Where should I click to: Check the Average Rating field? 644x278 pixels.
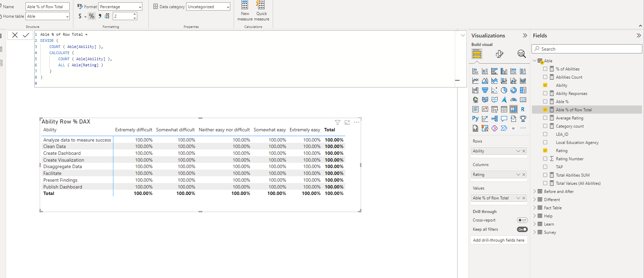tap(545, 118)
